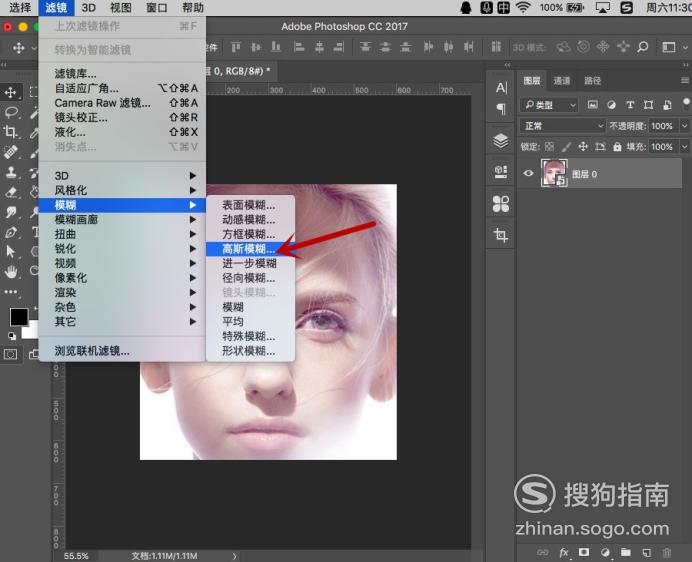Delete layer trash icon
Screen dimensions: 692x562
coord(667,552)
